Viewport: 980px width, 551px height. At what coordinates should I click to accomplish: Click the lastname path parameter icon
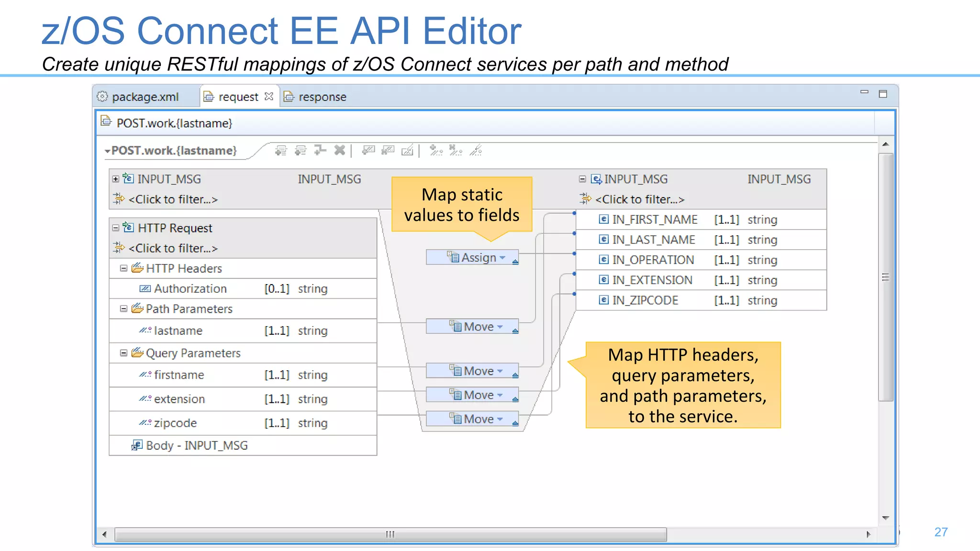pos(145,330)
